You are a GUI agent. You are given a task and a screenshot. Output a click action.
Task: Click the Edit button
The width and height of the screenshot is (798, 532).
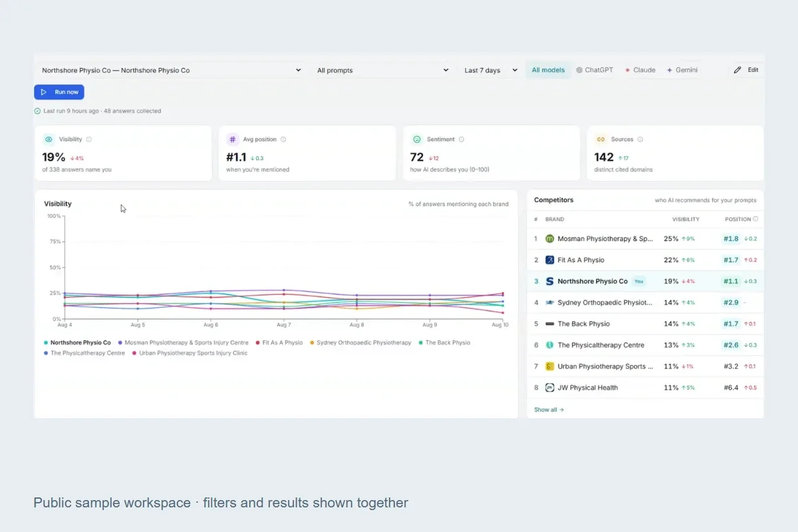[x=746, y=70]
